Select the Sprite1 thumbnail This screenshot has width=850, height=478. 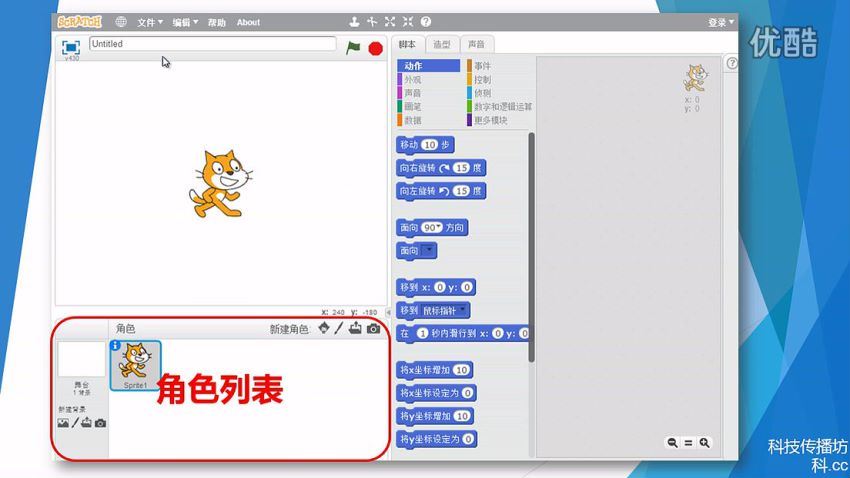(136, 365)
